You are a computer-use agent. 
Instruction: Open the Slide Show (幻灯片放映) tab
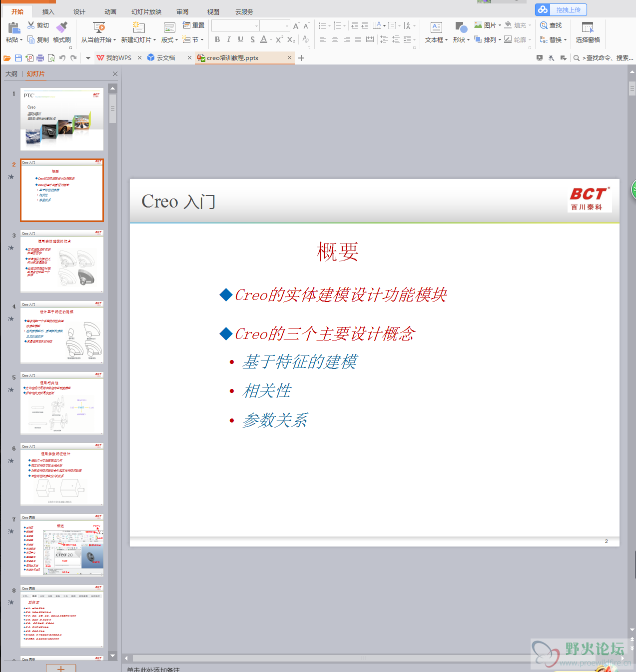pyautogui.click(x=146, y=11)
